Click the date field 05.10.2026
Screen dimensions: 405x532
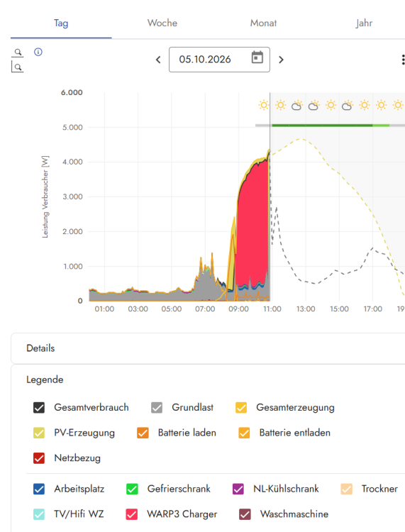(219, 60)
